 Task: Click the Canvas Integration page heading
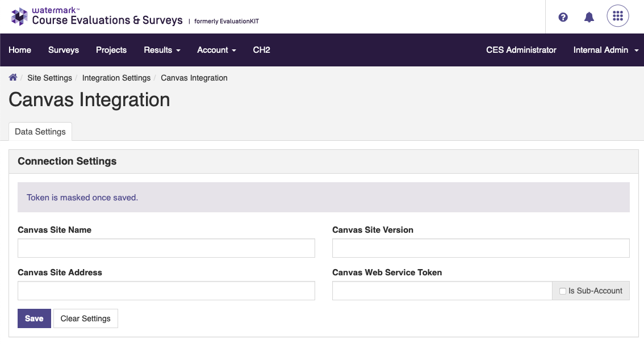coord(89,100)
